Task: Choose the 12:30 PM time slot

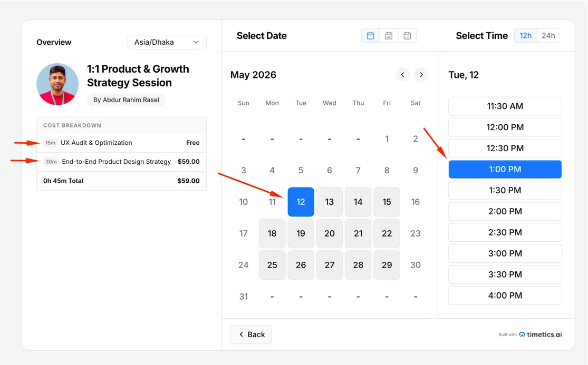Action: (505, 148)
